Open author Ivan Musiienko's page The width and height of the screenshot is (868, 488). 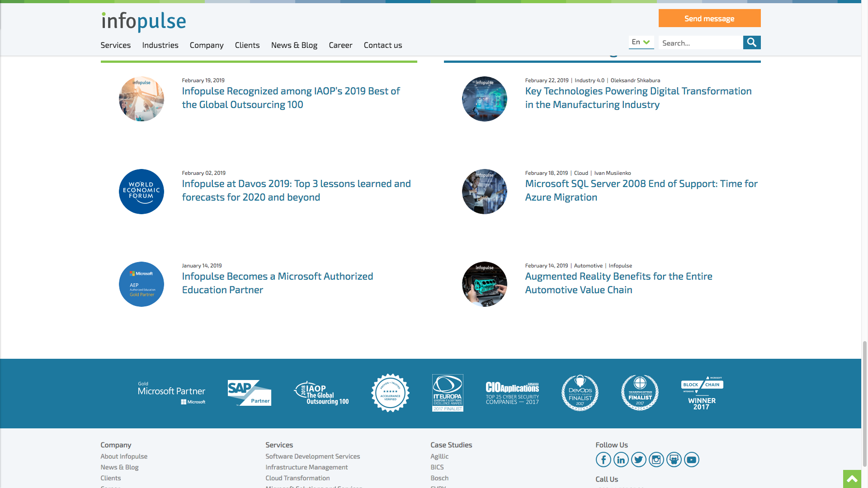tap(613, 173)
